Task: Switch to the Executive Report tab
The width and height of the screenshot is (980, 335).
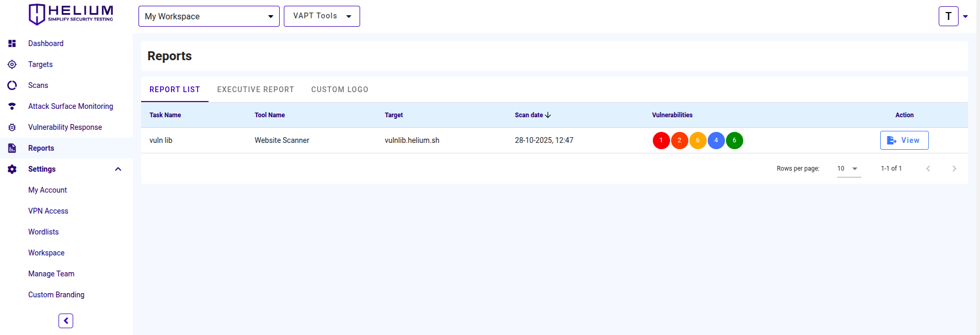Action: tap(256, 90)
